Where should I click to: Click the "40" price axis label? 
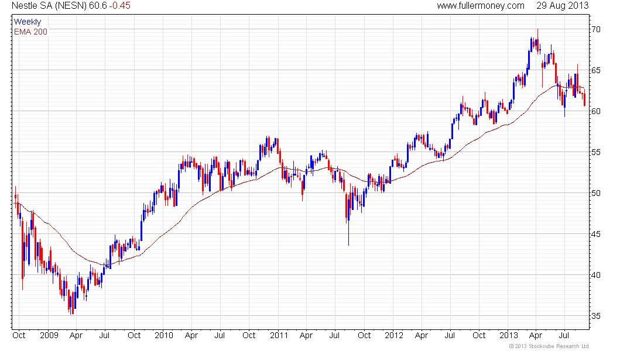tap(595, 275)
